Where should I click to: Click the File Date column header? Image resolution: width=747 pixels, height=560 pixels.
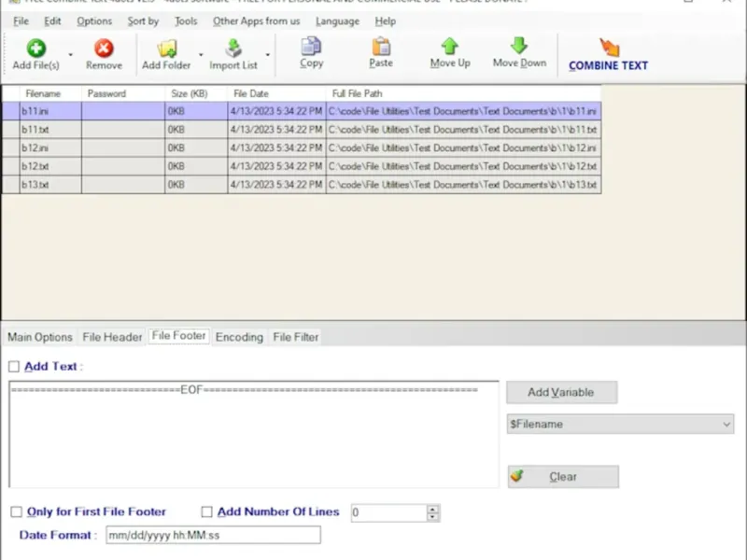(276, 93)
